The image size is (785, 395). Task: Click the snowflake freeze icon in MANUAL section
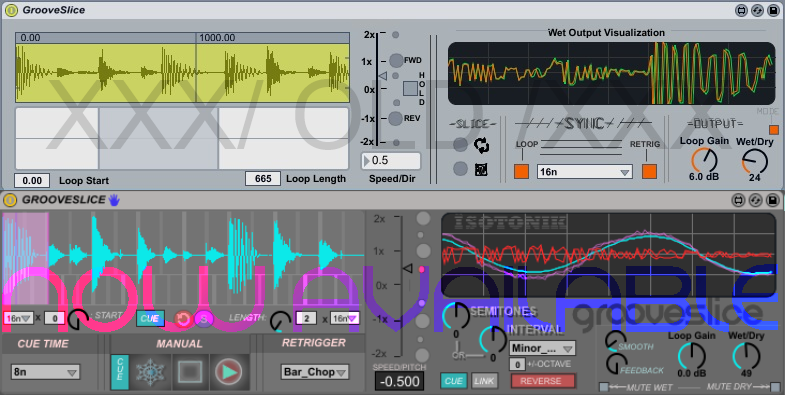150,372
